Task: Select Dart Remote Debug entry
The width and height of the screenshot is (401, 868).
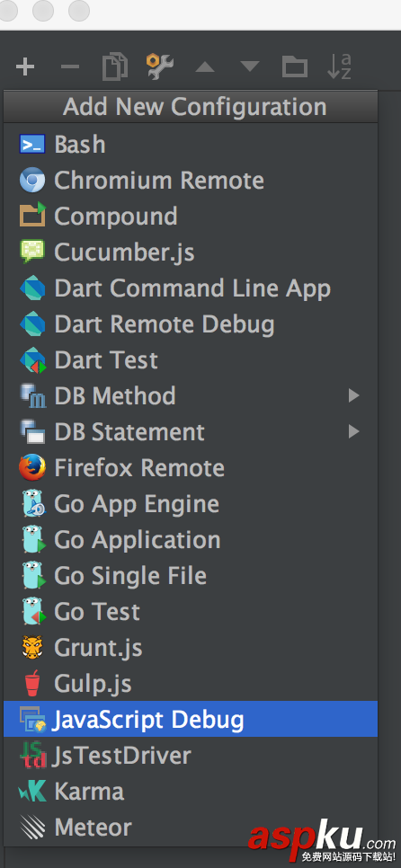Action: pyautogui.click(x=191, y=324)
